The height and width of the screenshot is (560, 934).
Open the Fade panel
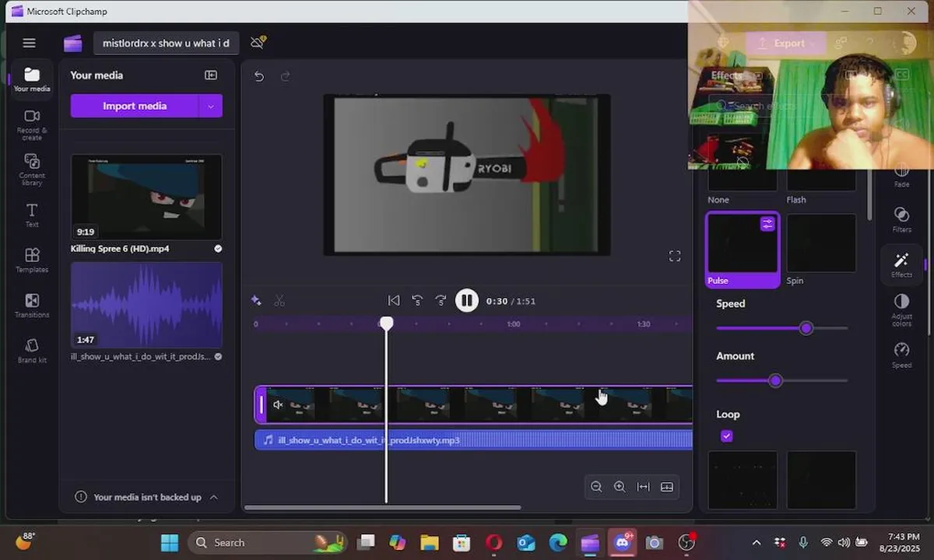[x=902, y=177]
